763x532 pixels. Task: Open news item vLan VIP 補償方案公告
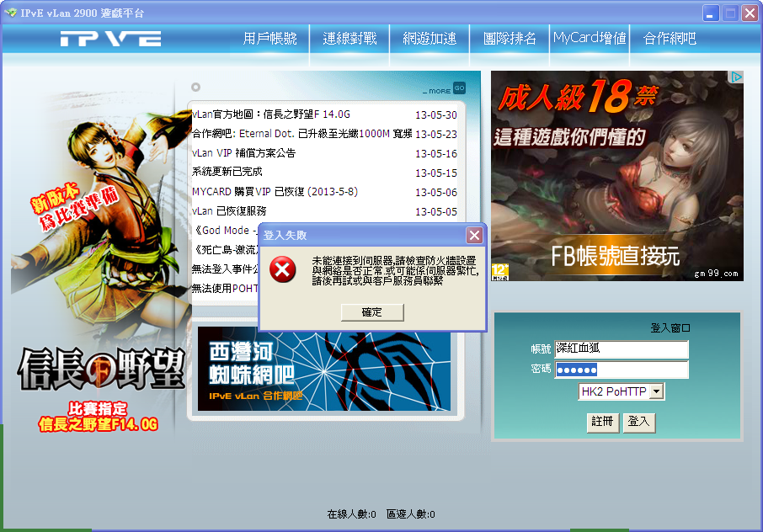click(243, 153)
